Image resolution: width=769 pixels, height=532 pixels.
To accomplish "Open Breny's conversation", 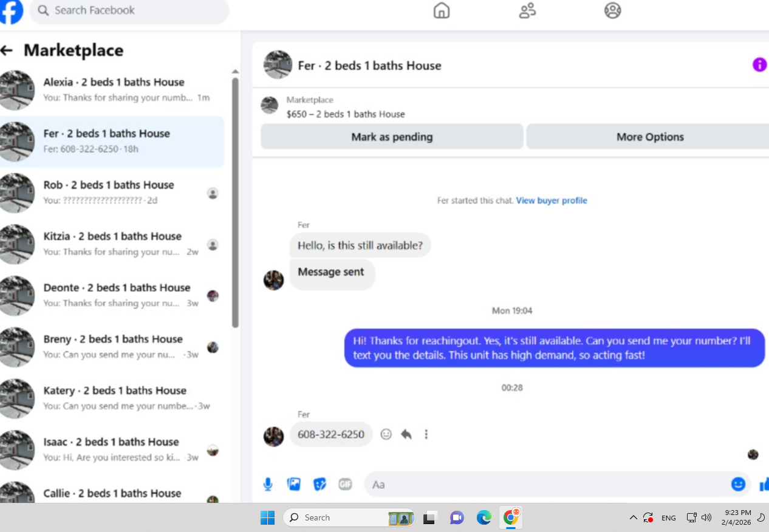I will pos(112,347).
